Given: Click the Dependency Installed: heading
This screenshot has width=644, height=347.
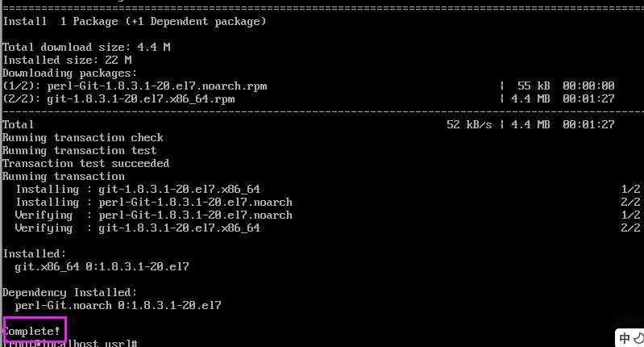Looking at the screenshot, I should pos(69,292).
